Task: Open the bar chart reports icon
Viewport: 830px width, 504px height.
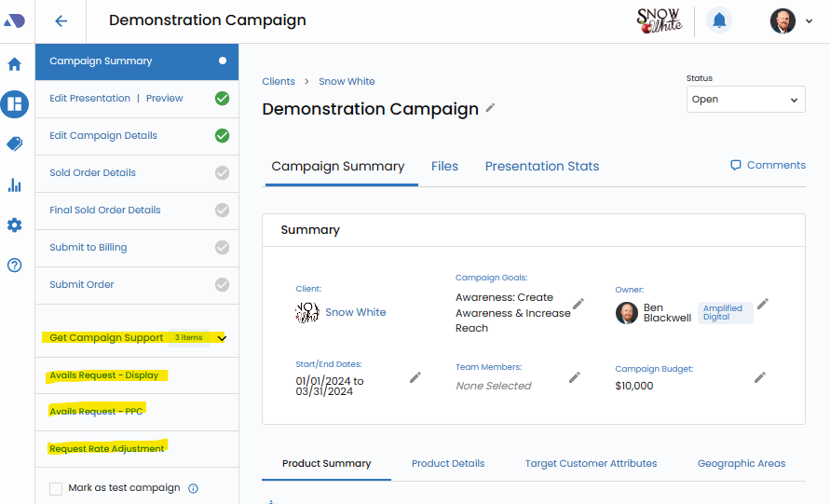Action: pos(14,184)
